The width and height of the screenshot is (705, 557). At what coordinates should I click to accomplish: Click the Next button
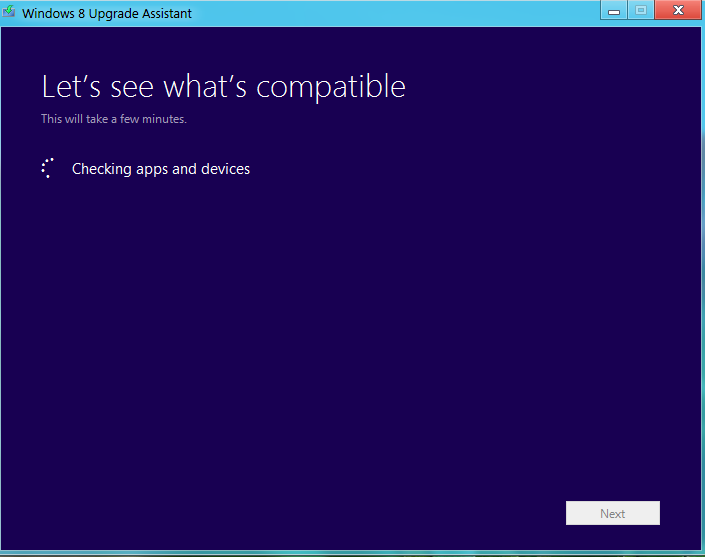click(612, 513)
